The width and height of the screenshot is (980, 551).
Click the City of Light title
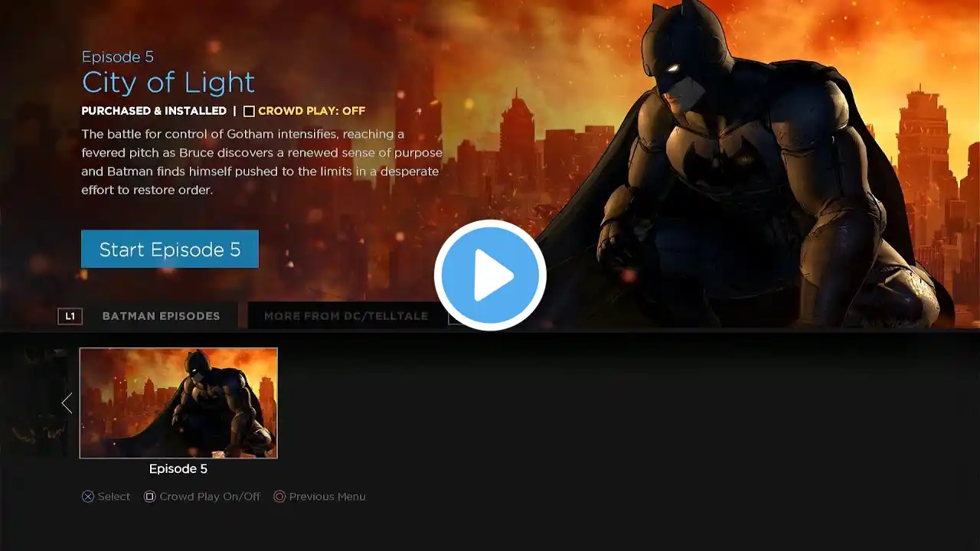coord(168,82)
